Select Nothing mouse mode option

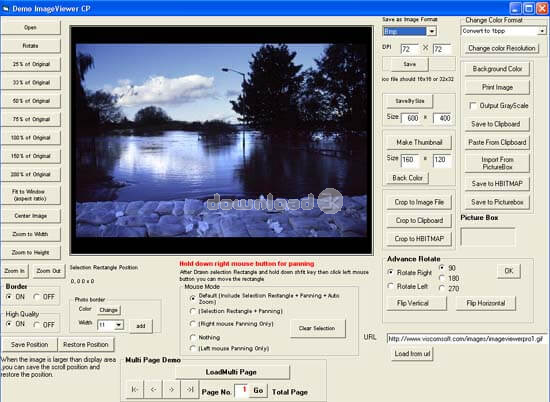192,337
